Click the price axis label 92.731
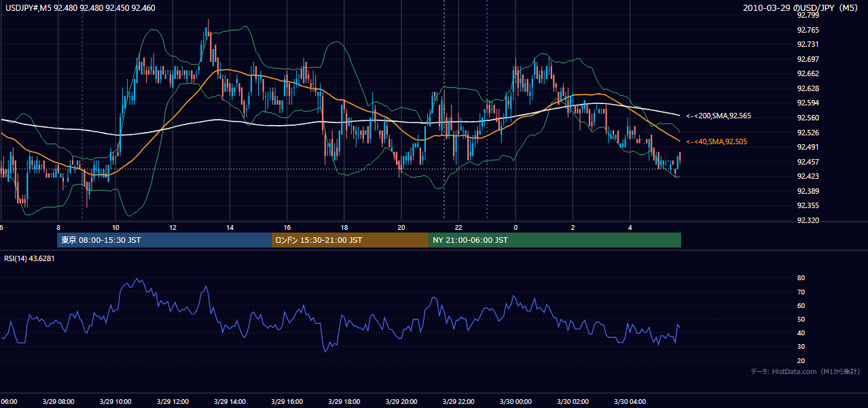868x408 pixels. 808,44
